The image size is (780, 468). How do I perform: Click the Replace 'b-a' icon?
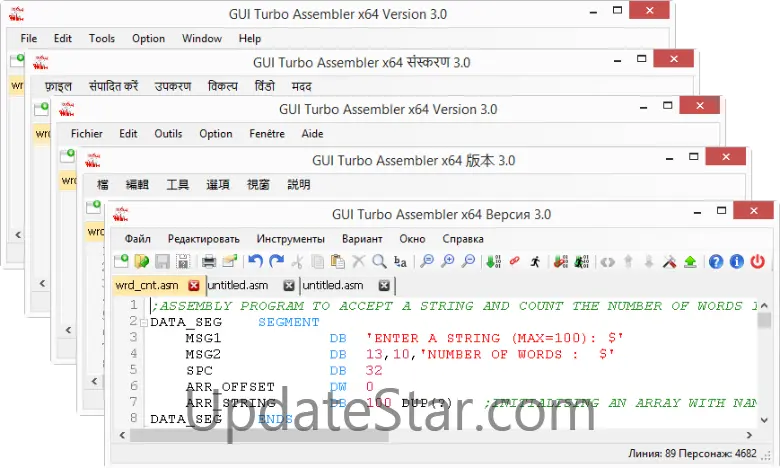(x=400, y=261)
